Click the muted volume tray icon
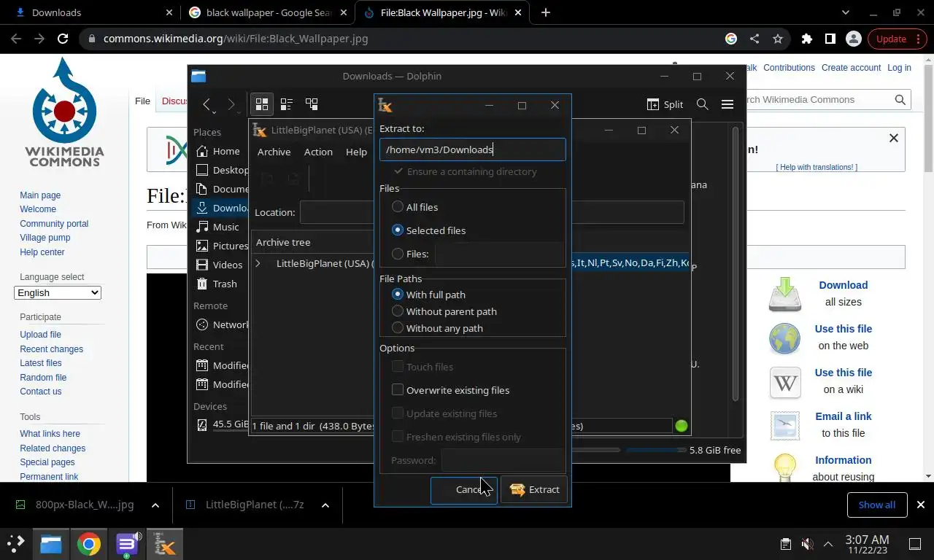Viewport: 934px width, 560px height. coord(807,544)
